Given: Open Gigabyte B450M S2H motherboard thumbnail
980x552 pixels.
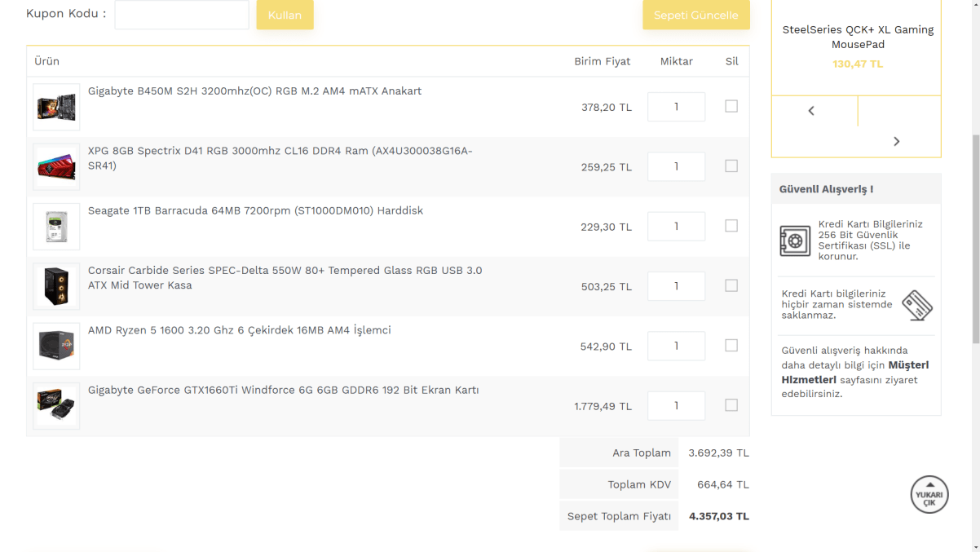Looking at the screenshot, I should [56, 107].
